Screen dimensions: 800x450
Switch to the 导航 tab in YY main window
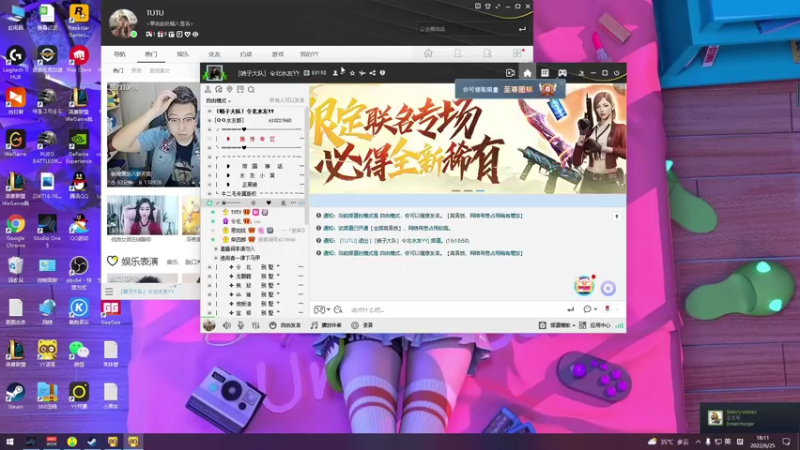point(119,54)
